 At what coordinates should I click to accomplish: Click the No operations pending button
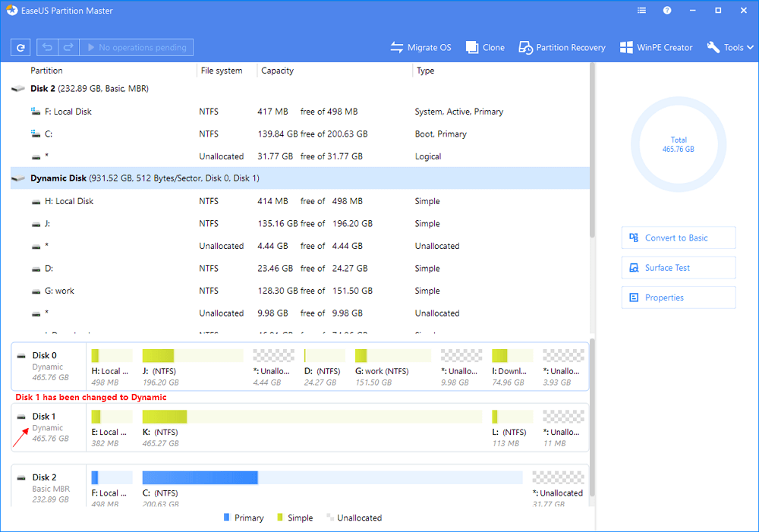coord(137,48)
